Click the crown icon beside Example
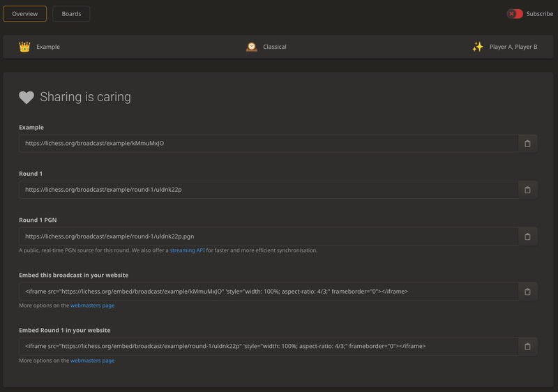Image resolution: width=558 pixels, height=392 pixels. (24, 47)
